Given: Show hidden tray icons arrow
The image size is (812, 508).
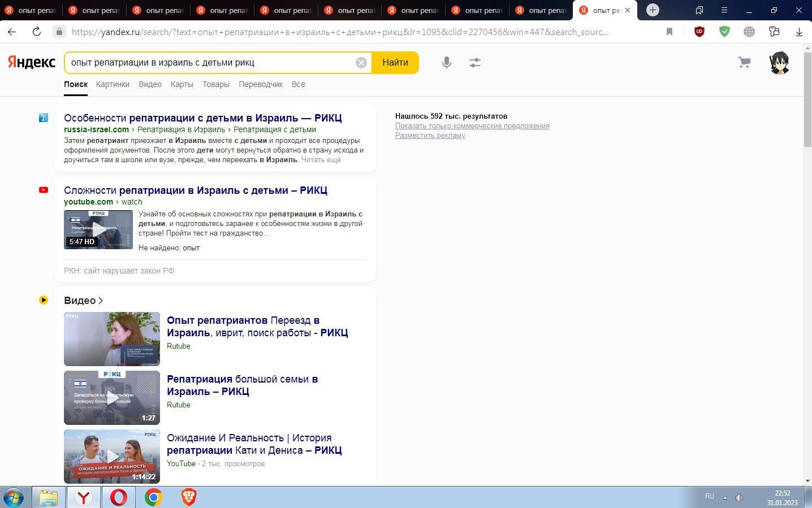Looking at the screenshot, I should (725, 498).
